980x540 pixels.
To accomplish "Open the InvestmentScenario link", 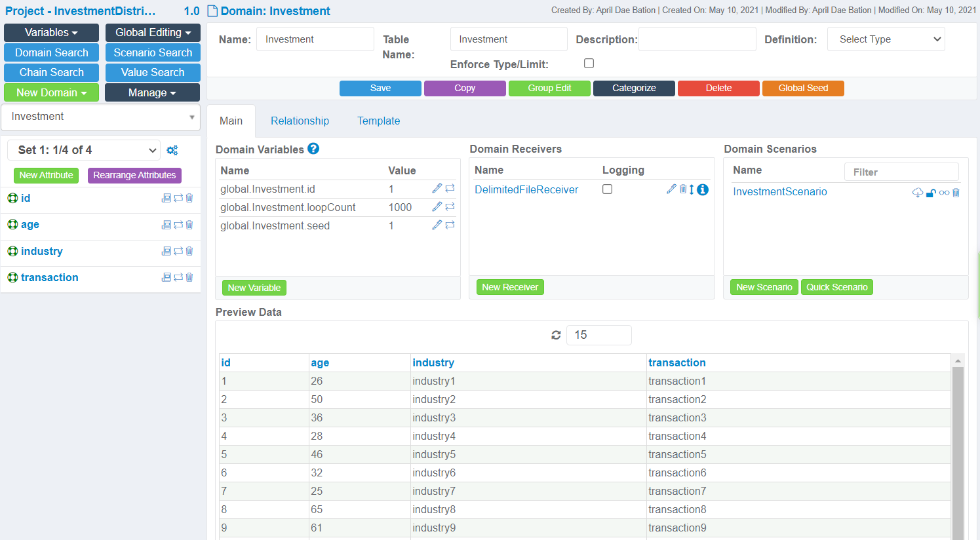I will (x=780, y=192).
